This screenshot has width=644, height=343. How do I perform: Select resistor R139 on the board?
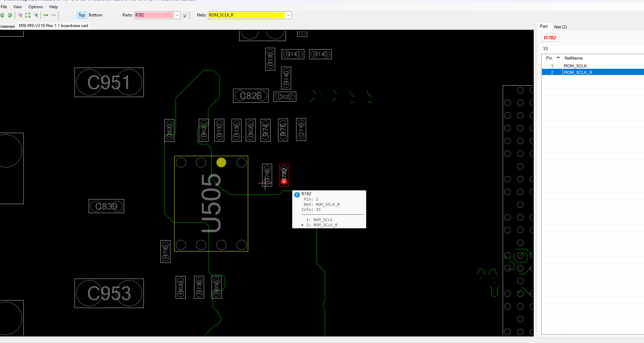[x=270, y=59]
